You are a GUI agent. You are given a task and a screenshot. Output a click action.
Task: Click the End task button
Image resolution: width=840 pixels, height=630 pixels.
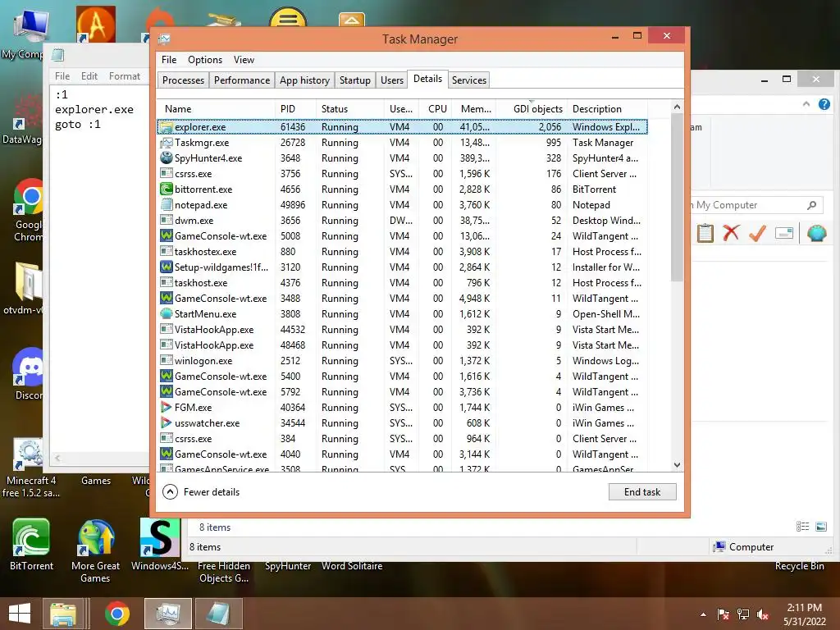[x=642, y=492]
